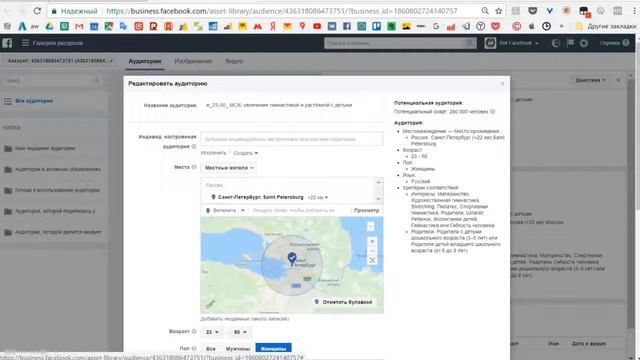Open the Yandex Я bookmark icon
Image resolution: width=640 pixels, height=360 pixels.
tap(273, 27)
